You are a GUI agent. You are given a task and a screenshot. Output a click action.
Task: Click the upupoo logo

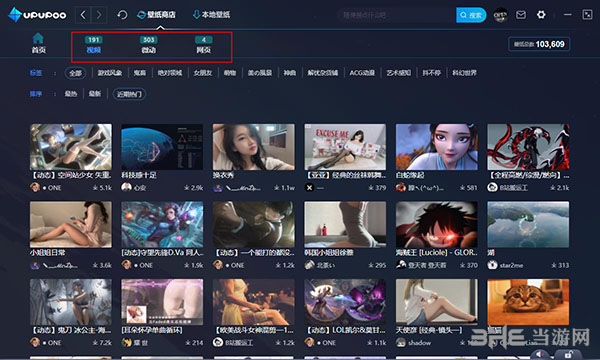pyautogui.click(x=37, y=15)
